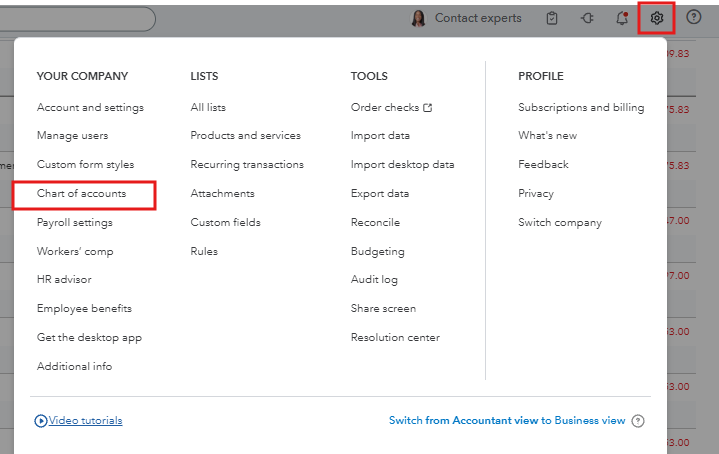Click the Video tutorials play icon
The height and width of the screenshot is (454, 719).
[x=41, y=421]
